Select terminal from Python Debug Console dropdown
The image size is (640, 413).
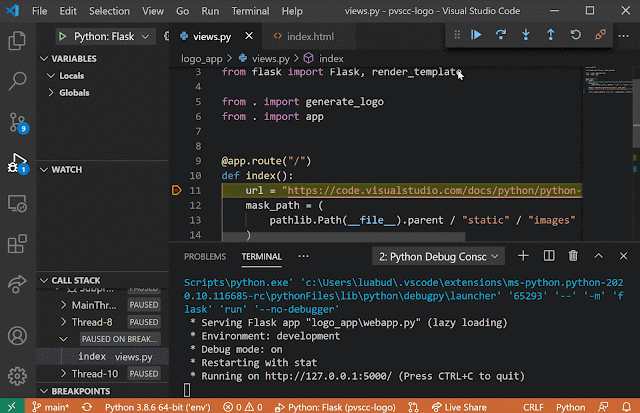438,257
